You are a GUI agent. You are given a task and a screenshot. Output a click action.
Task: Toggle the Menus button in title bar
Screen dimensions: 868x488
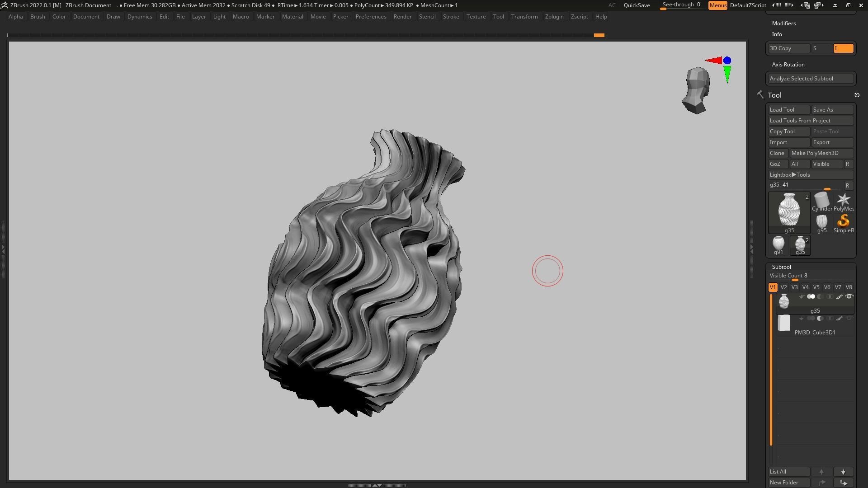click(x=717, y=5)
